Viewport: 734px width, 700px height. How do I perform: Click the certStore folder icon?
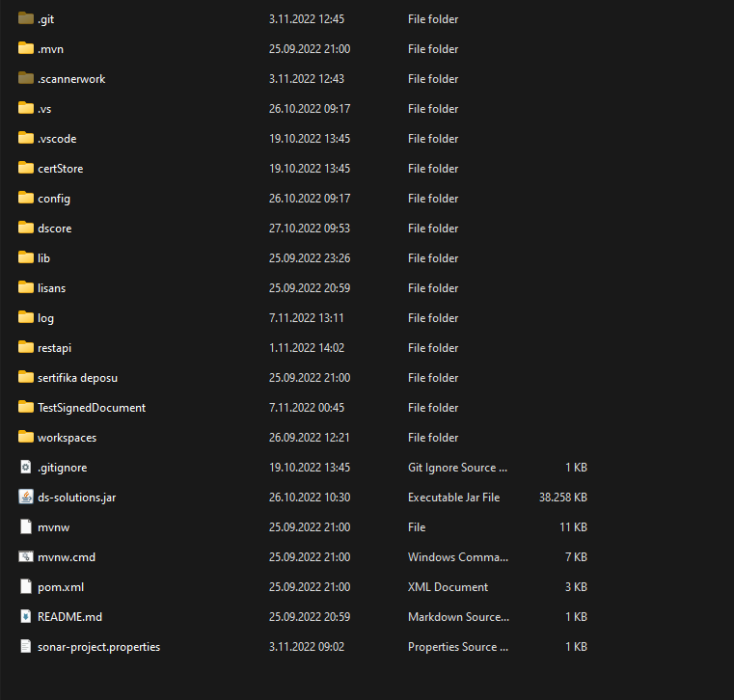(26, 168)
